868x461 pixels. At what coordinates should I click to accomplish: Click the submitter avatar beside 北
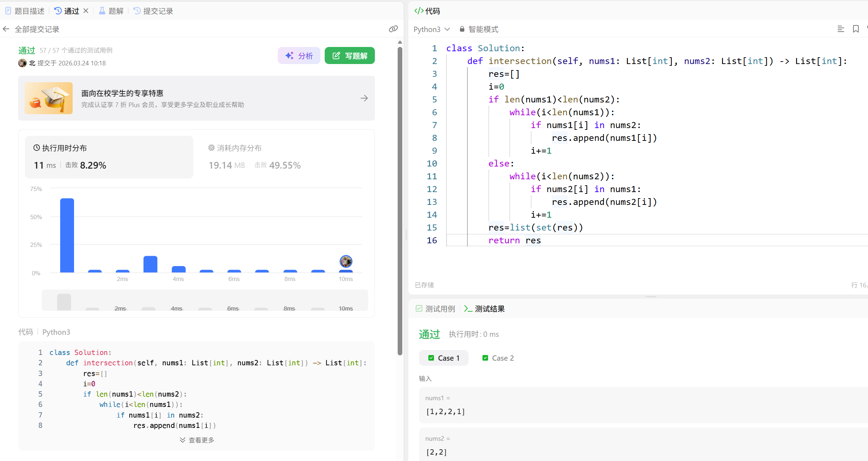point(22,63)
